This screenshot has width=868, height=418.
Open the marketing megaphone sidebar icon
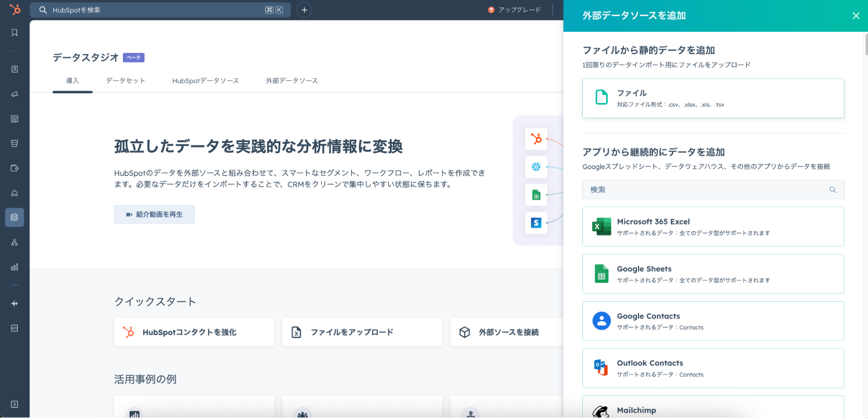pyautogui.click(x=14, y=94)
